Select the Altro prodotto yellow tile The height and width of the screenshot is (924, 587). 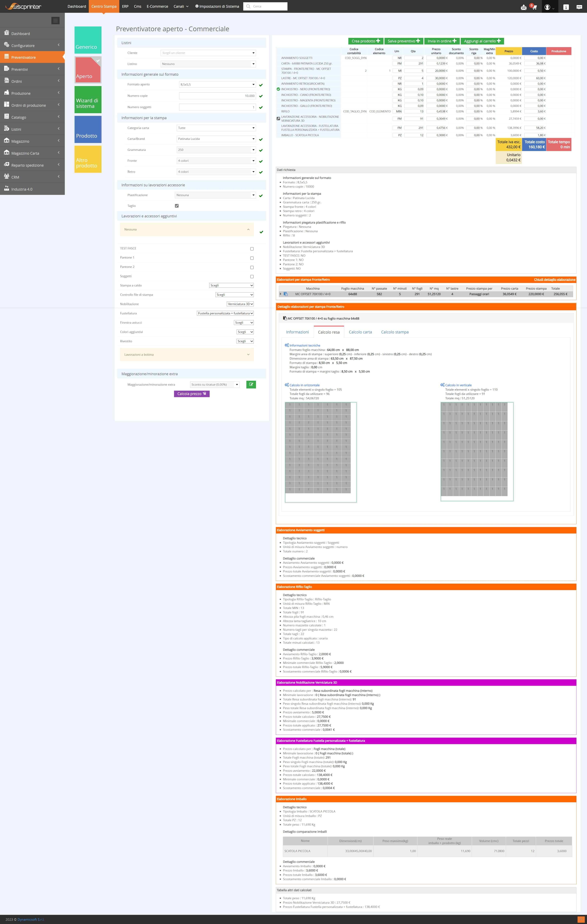pyautogui.click(x=88, y=159)
